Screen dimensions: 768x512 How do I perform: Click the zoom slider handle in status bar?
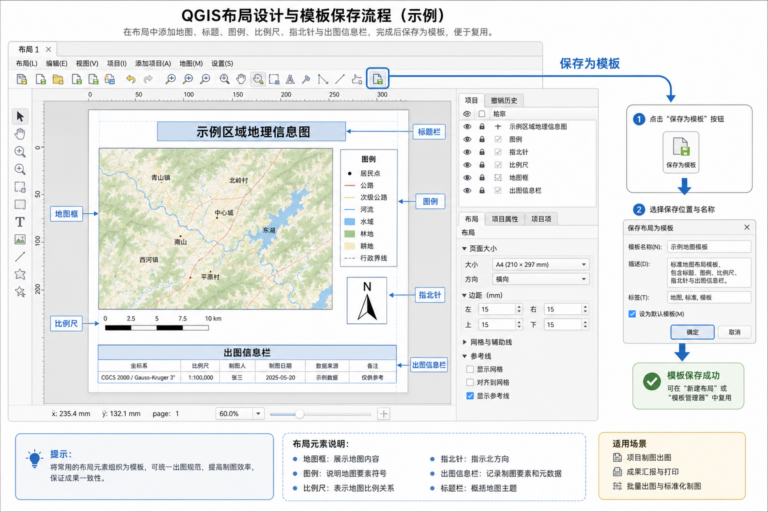[299, 414]
